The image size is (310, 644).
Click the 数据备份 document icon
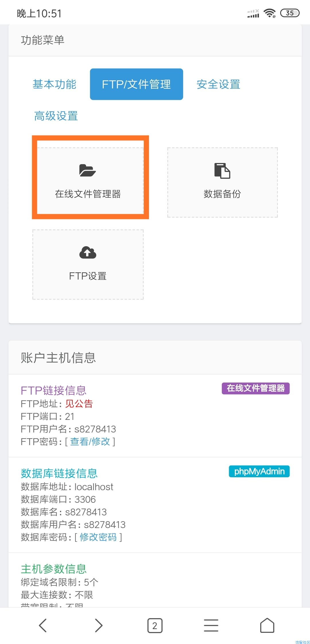tap(222, 170)
